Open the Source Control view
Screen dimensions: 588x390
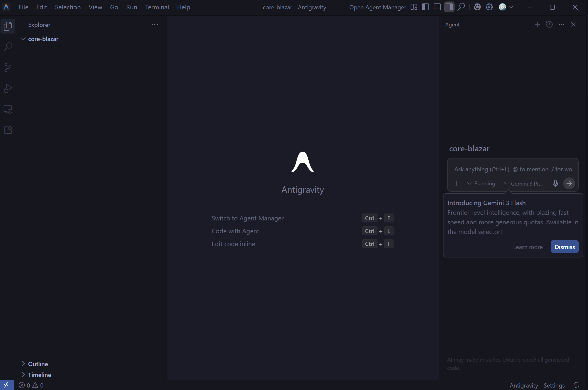point(8,68)
